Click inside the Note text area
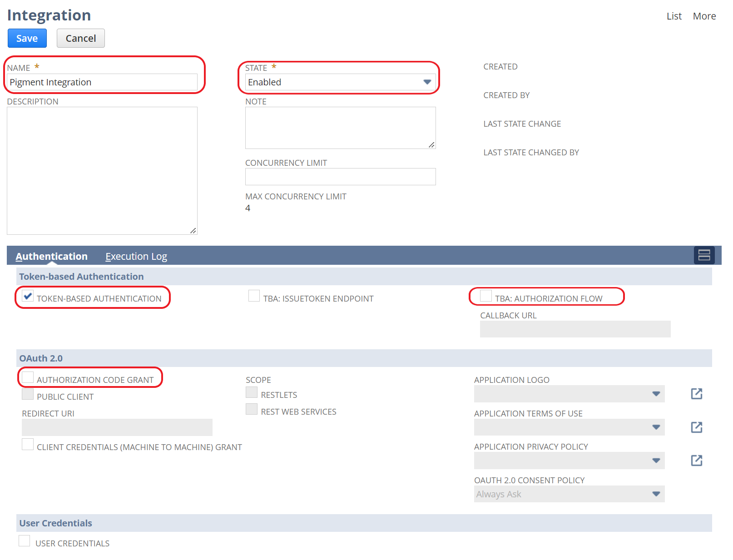 (341, 128)
